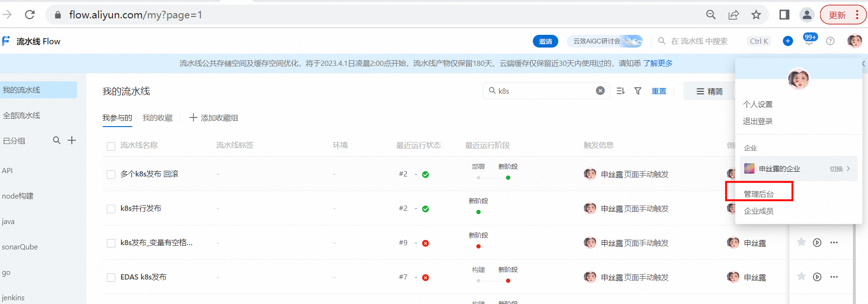
Task: Click 添加收藏组 button
Action: (x=214, y=118)
